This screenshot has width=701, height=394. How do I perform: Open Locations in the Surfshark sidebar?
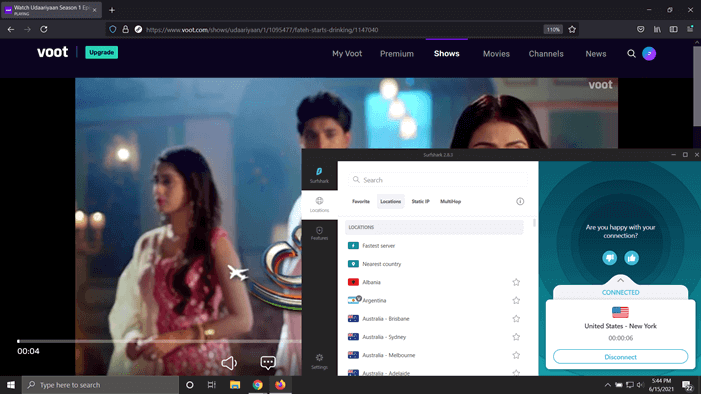[319, 204]
